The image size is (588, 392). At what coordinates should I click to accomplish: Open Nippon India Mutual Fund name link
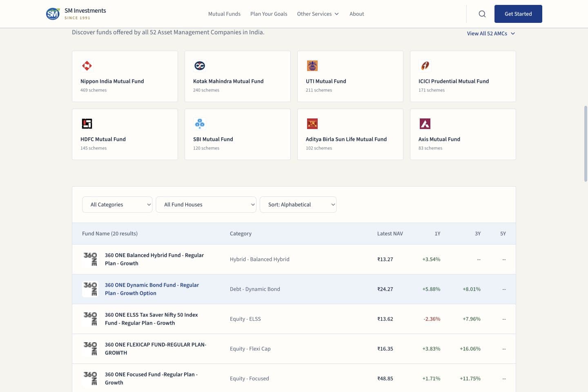click(112, 81)
